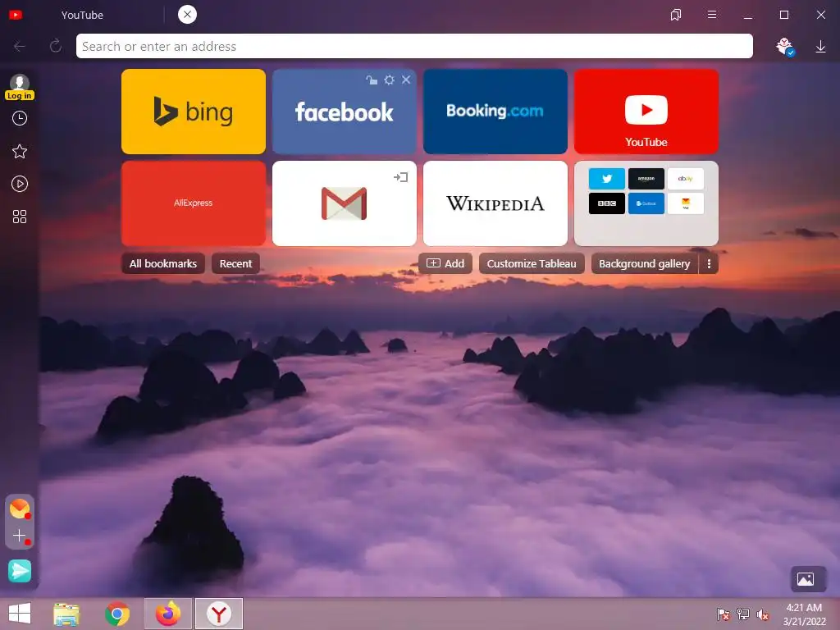This screenshot has width=840, height=630.
Task: Open the Booking.com tile
Action: click(x=495, y=112)
